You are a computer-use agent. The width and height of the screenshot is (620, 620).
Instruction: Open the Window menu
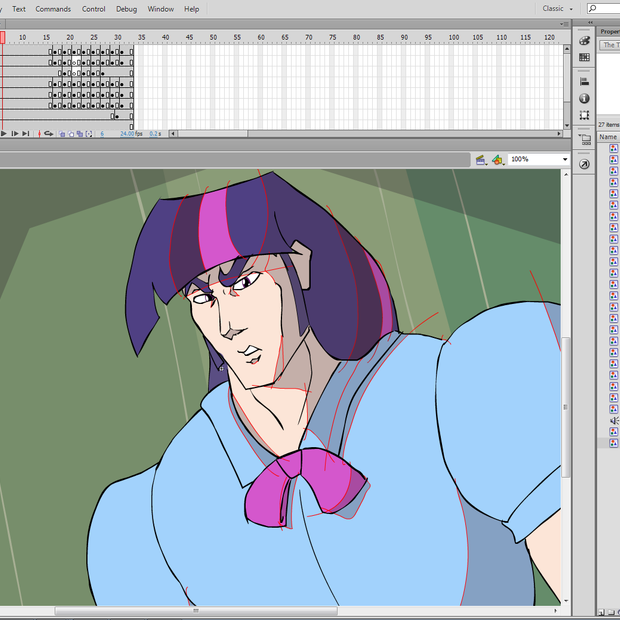click(161, 9)
